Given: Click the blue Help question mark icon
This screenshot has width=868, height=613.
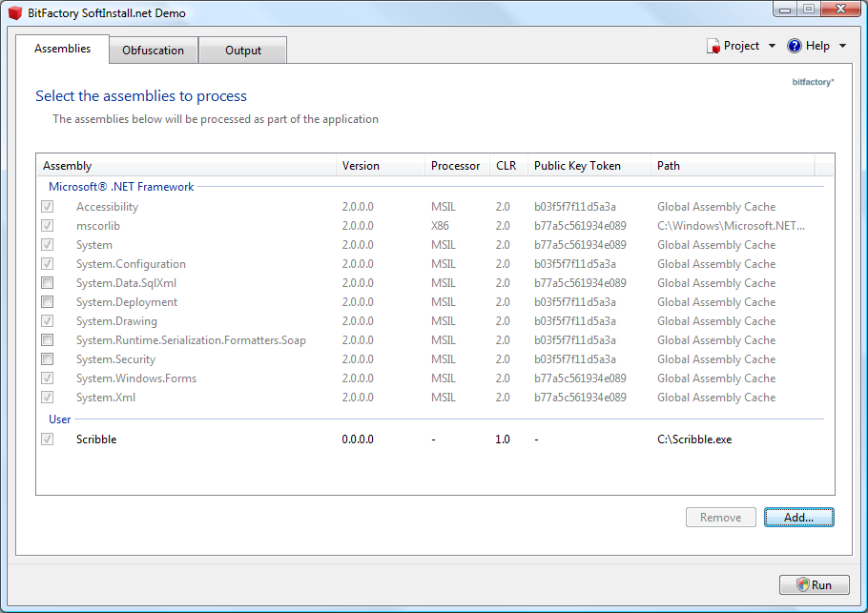Looking at the screenshot, I should (795, 46).
